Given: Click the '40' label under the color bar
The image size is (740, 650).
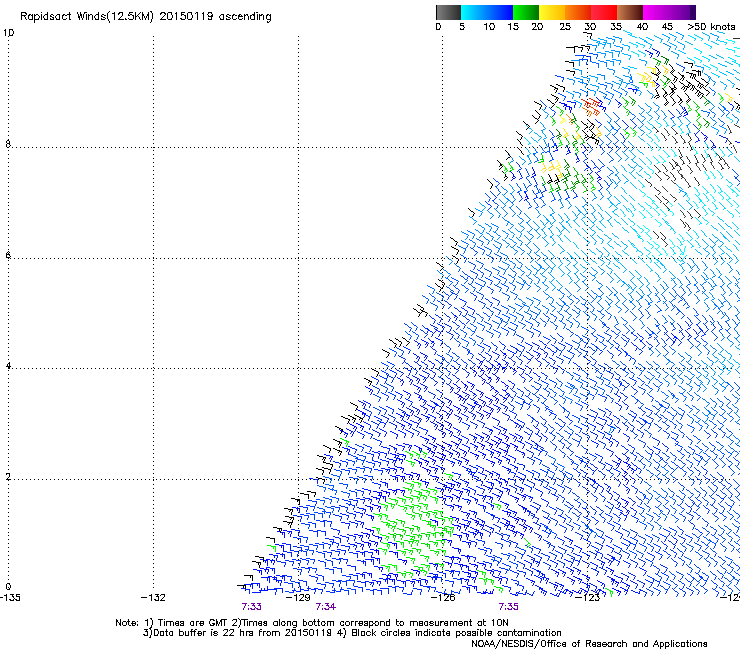Looking at the screenshot, I should (x=642, y=27).
